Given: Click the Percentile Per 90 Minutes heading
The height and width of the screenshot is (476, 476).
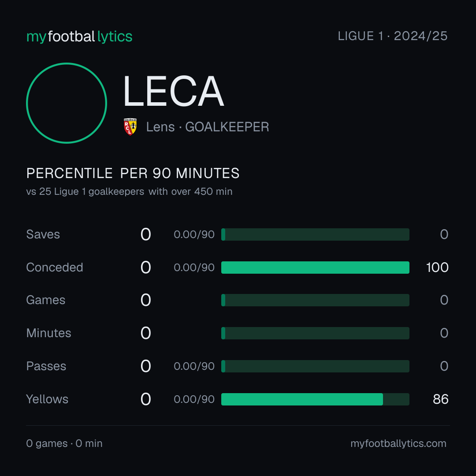Looking at the screenshot, I should 133,173.
